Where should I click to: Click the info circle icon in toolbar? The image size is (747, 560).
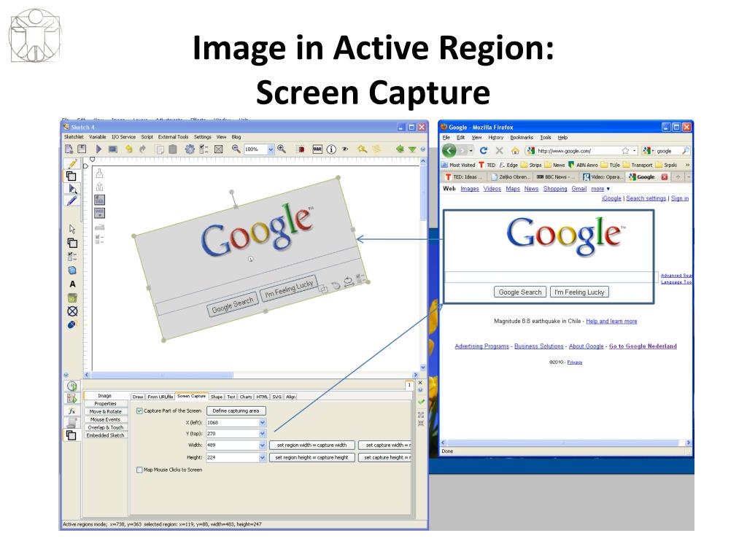point(331,149)
